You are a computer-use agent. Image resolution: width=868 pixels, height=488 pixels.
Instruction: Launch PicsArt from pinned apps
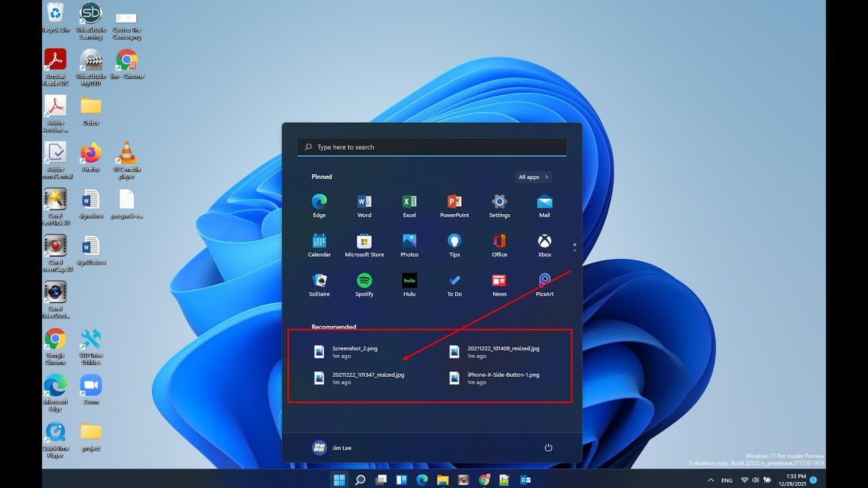click(545, 285)
